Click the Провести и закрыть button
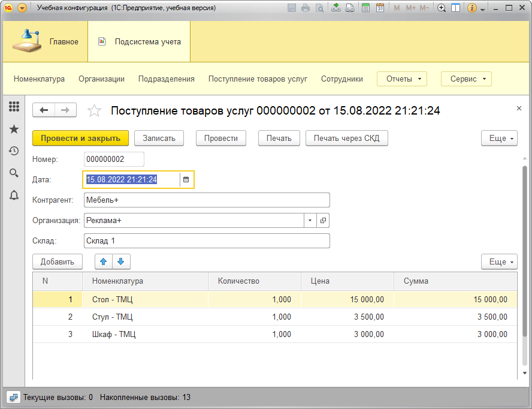Screen dimensions: 532x409 (x=80, y=138)
